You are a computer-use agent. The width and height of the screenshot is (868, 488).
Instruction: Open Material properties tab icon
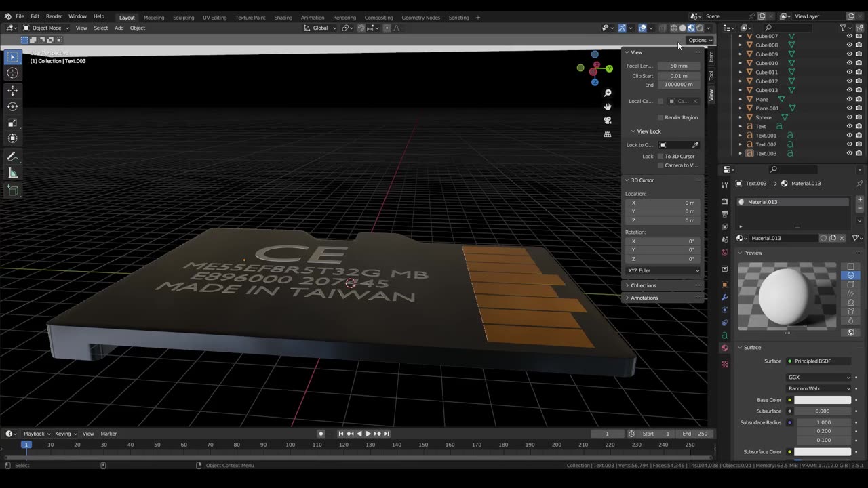725,348
